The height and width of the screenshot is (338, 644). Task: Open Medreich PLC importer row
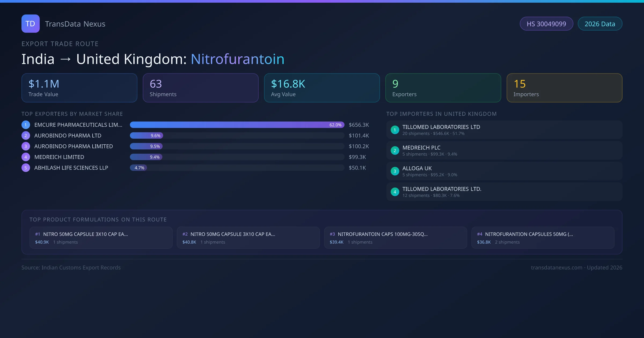pyautogui.click(x=504, y=150)
